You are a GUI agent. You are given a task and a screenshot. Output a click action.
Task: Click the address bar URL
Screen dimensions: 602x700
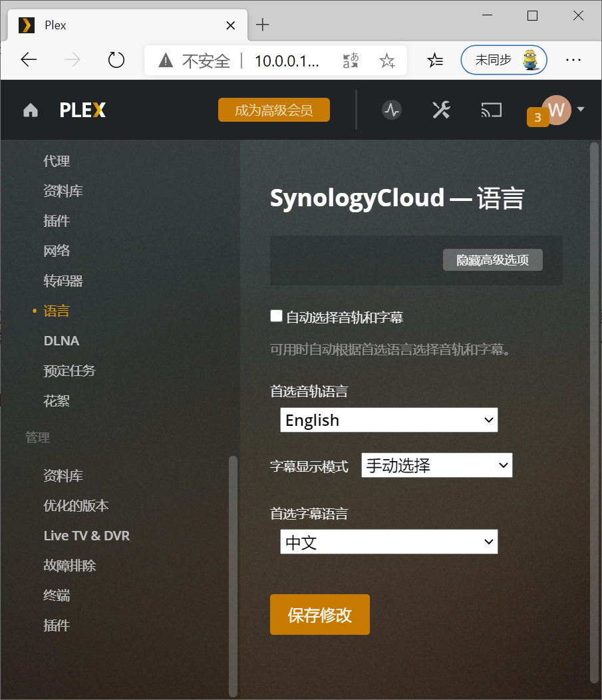(x=287, y=61)
